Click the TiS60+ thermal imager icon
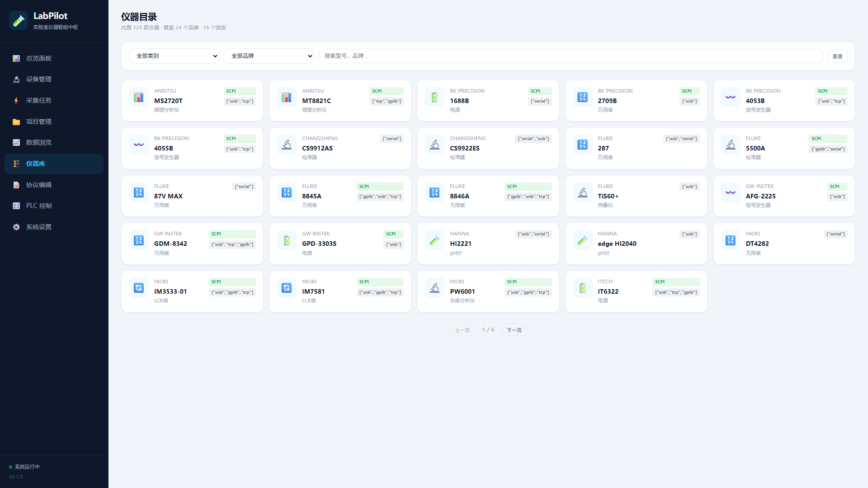 click(x=582, y=192)
